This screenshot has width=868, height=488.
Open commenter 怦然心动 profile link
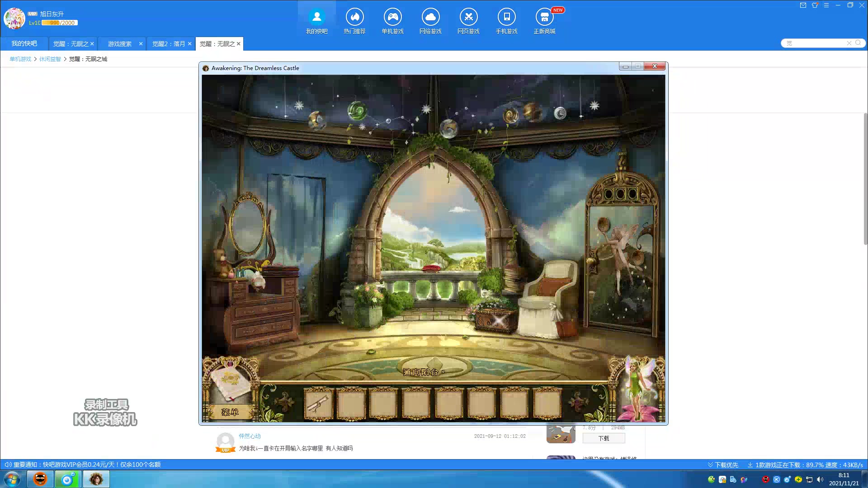pyautogui.click(x=250, y=436)
